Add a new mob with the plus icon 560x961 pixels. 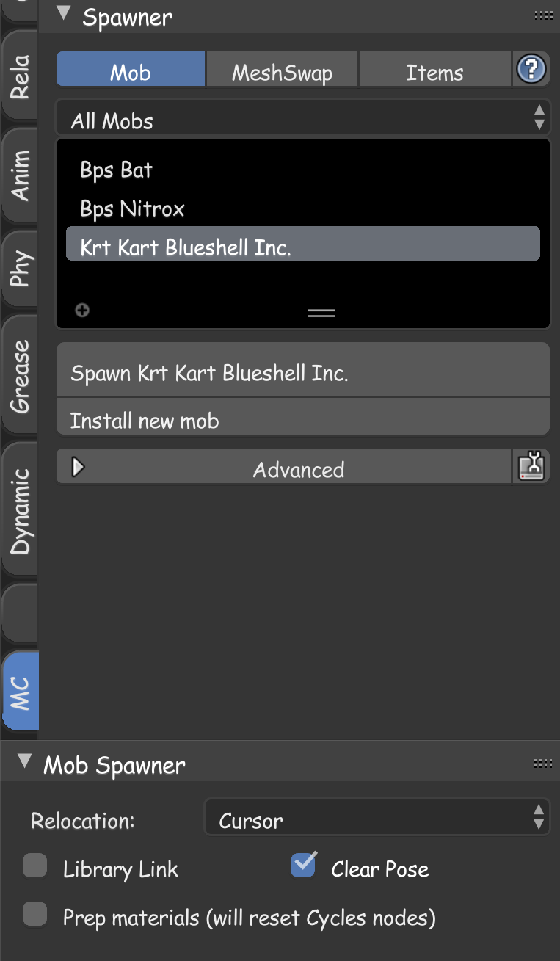[x=81, y=310]
